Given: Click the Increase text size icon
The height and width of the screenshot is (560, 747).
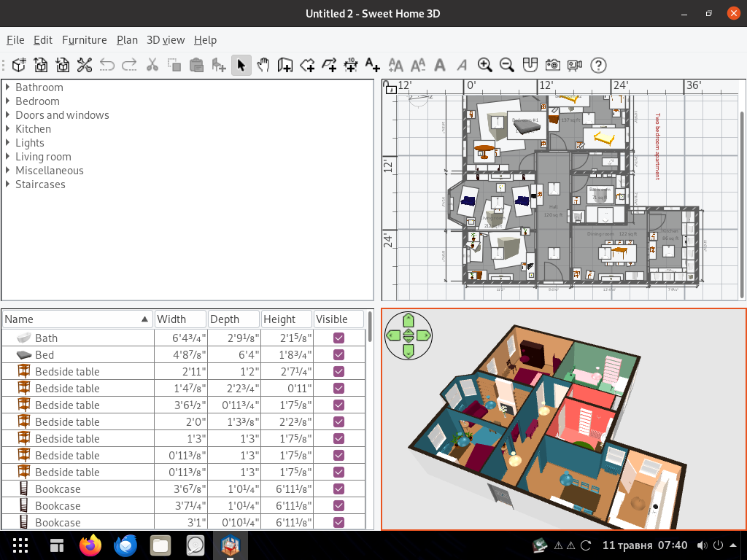Looking at the screenshot, I should pos(396,65).
